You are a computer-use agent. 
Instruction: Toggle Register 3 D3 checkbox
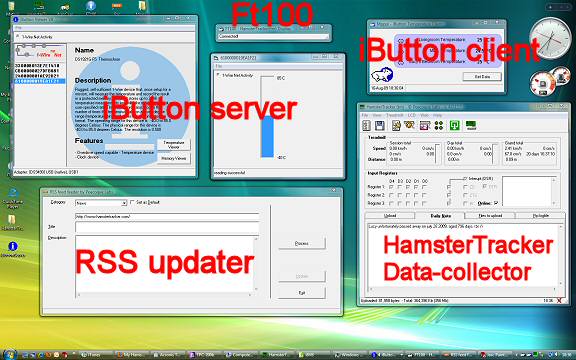400,203
